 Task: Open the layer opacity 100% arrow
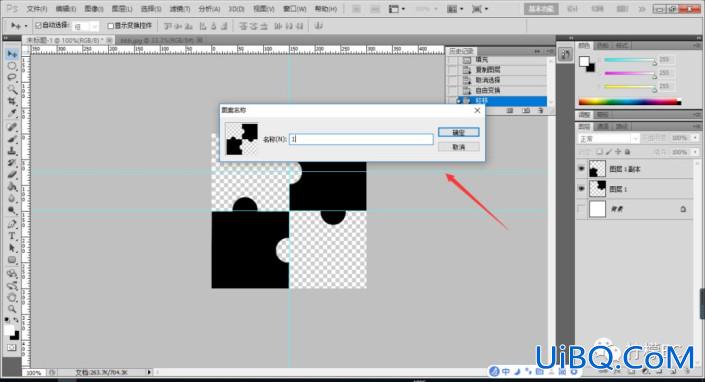coord(696,138)
